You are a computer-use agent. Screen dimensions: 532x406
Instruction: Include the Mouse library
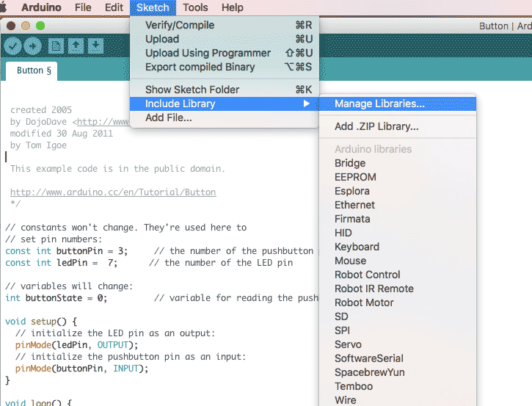398,261
